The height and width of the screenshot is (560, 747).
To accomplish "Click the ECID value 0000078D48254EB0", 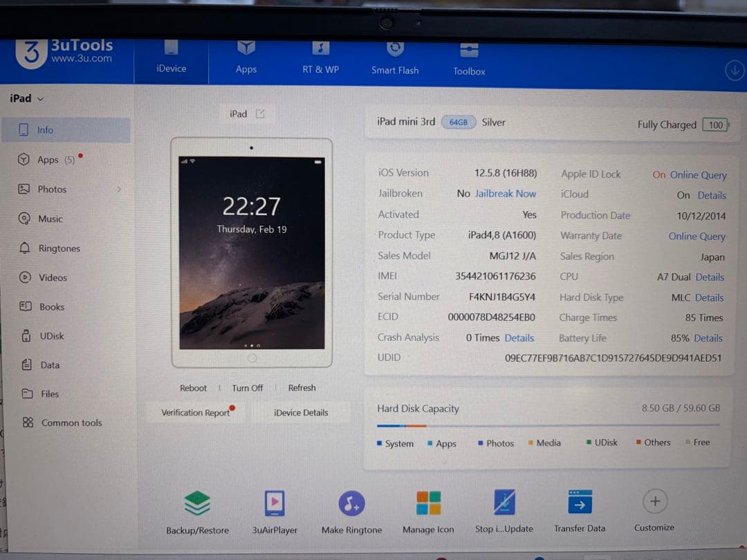I will pyautogui.click(x=492, y=317).
